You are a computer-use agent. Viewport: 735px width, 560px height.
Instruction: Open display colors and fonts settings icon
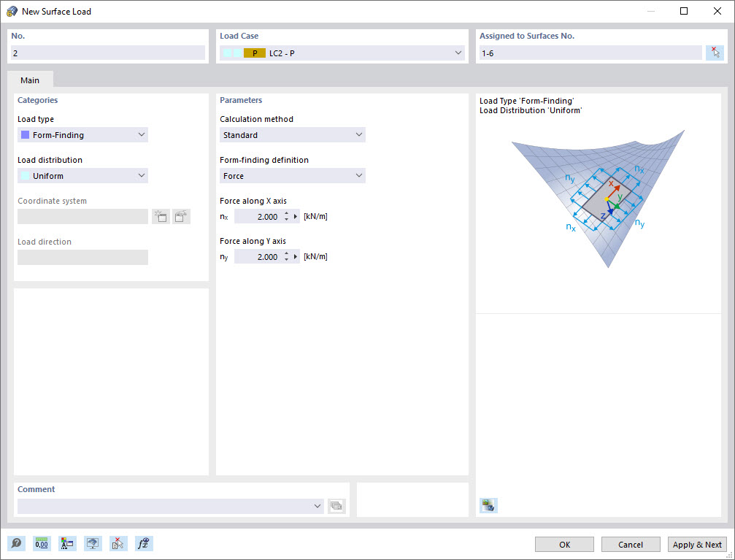pyautogui.click(x=68, y=543)
